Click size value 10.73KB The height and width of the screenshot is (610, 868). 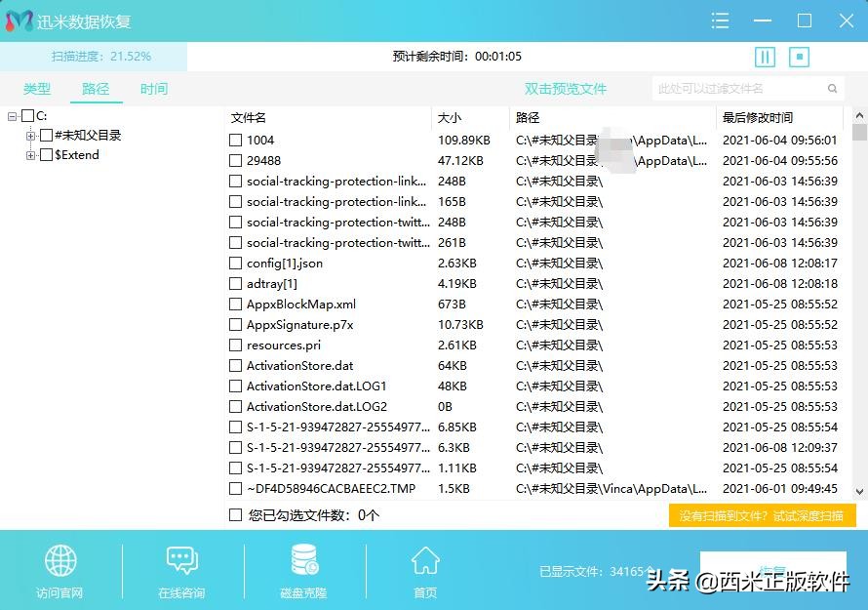(x=460, y=325)
